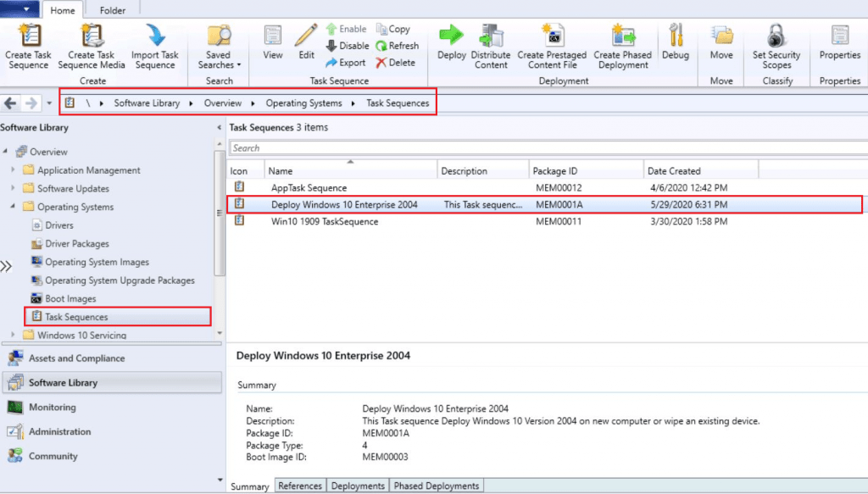Click Disable in the ribbon
868x494 pixels.
pyautogui.click(x=347, y=46)
